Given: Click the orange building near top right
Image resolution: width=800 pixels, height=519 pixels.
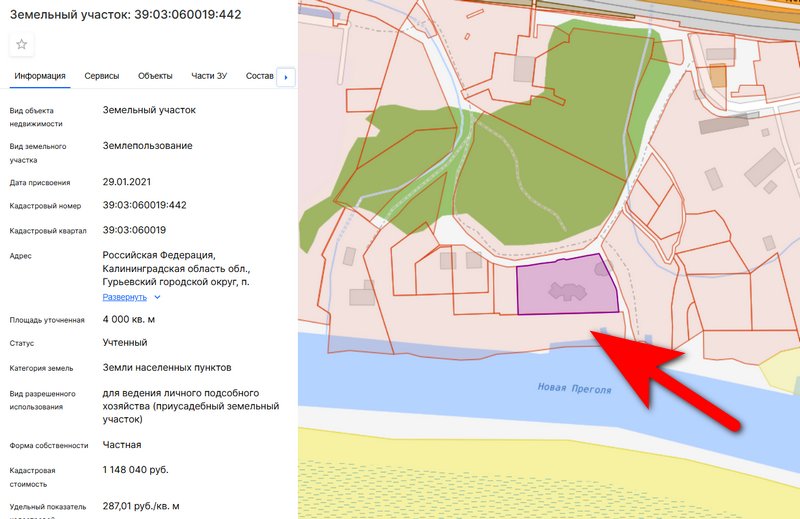Looking at the screenshot, I should coord(718,77).
